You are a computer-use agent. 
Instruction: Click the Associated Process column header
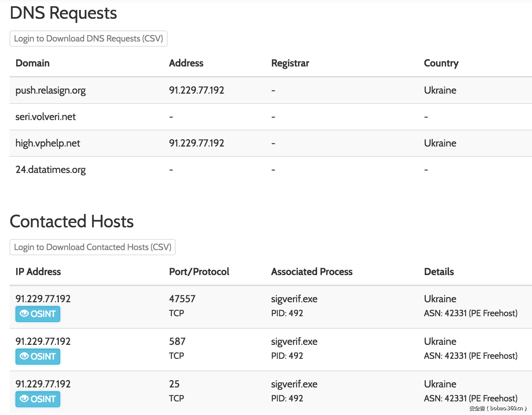tap(312, 272)
